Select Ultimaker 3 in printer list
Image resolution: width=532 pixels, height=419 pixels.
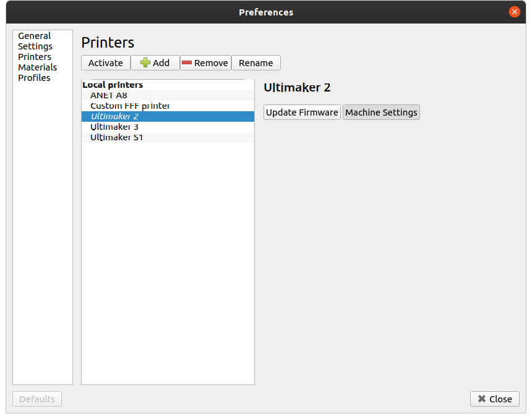click(x=168, y=127)
